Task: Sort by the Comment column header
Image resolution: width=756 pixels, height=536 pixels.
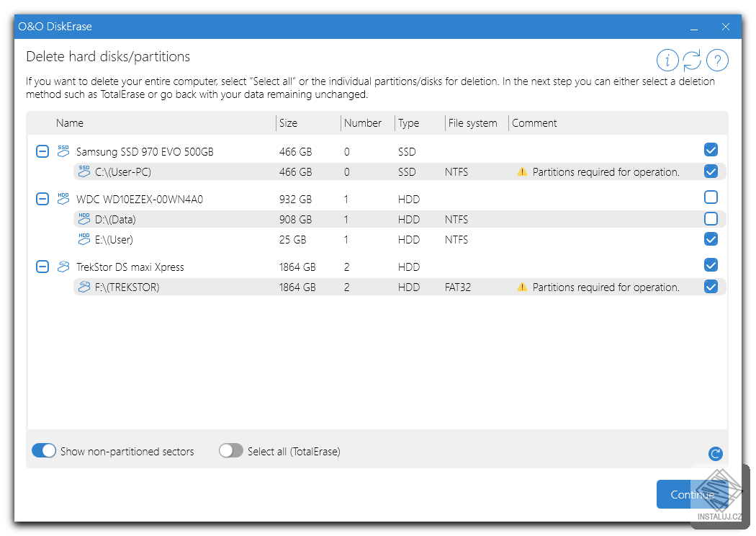Action: [534, 123]
